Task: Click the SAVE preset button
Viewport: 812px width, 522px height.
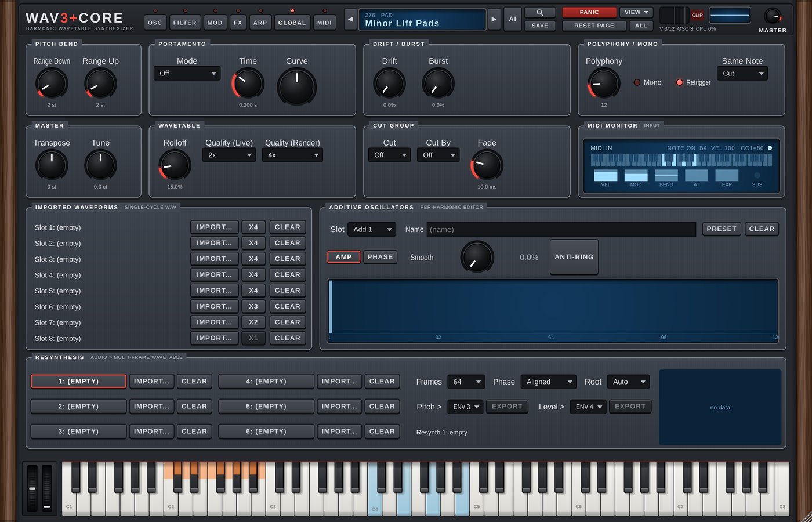Action: (539, 26)
